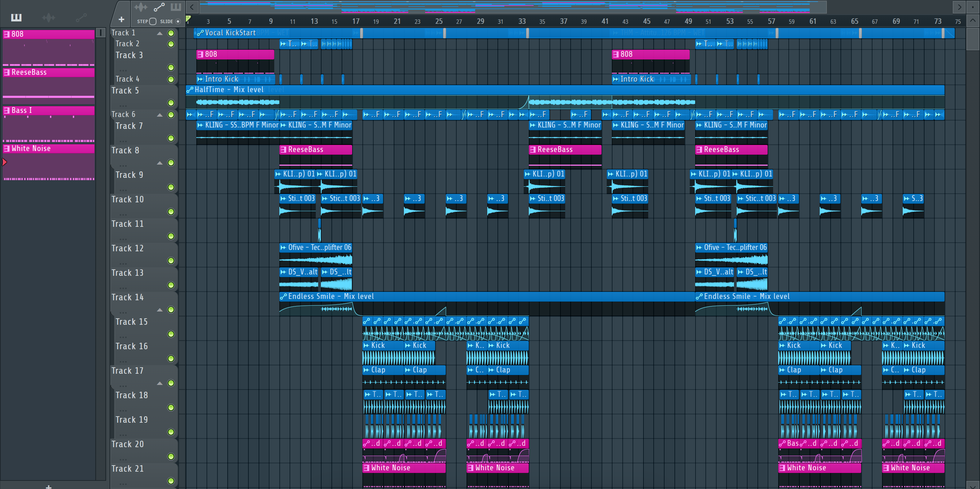Click the ReeseBass pattern icon in picker
This screenshot has width=980, height=489.
[x=6, y=72]
